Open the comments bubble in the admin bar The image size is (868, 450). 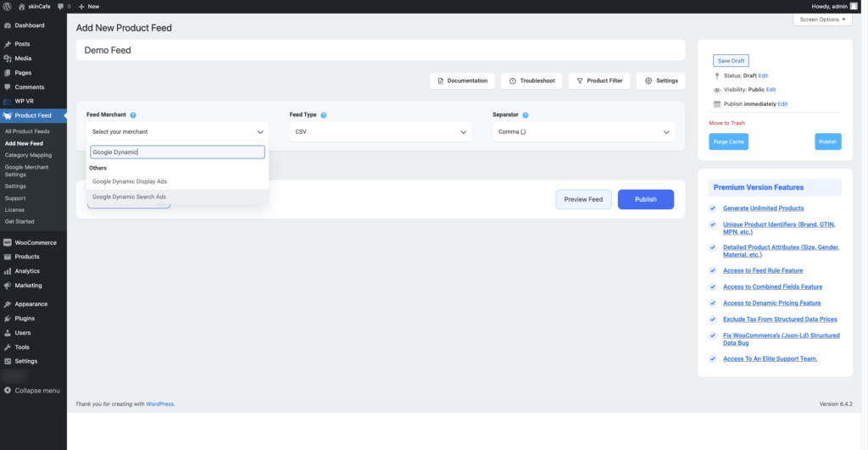(x=60, y=7)
